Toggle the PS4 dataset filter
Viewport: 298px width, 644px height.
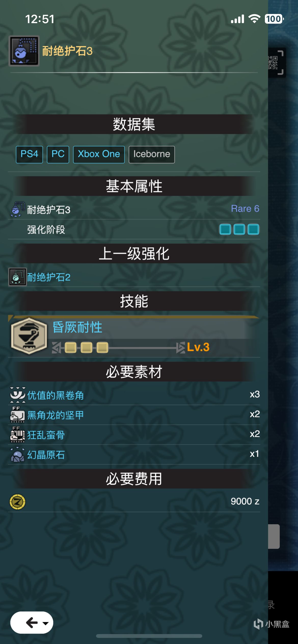[29, 154]
